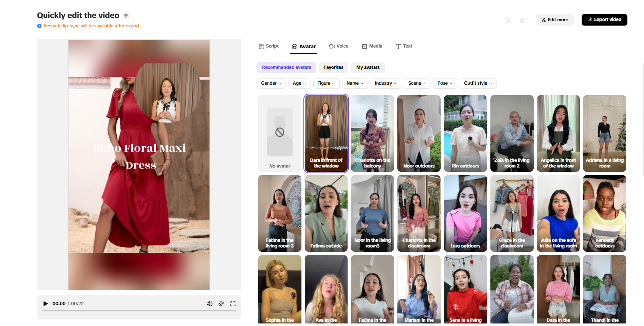Click the undo arrow icon
The height and width of the screenshot is (326, 644).
pyautogui.click(x=508, y=20)
